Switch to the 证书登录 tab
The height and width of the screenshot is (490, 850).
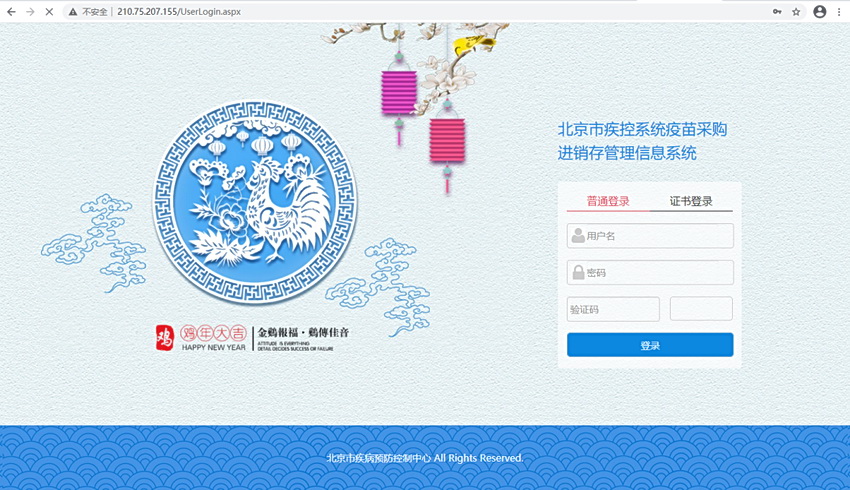pyautogui.click(x=691, y=201)
